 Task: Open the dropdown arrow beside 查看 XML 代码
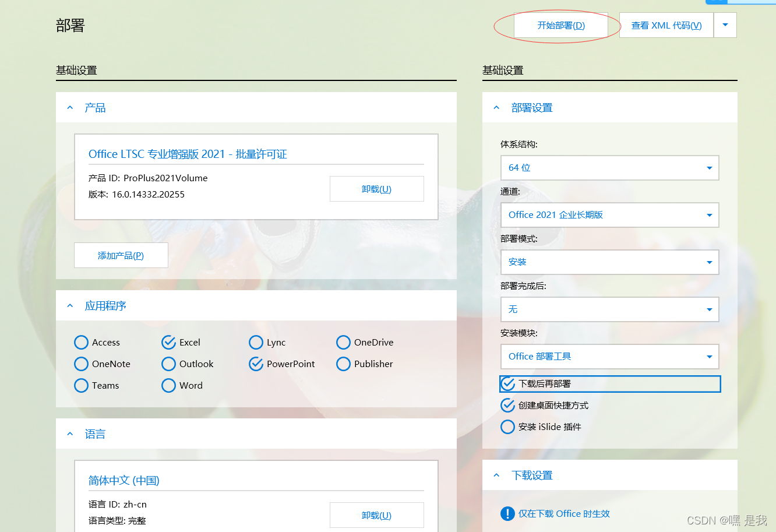click(725, 25)
